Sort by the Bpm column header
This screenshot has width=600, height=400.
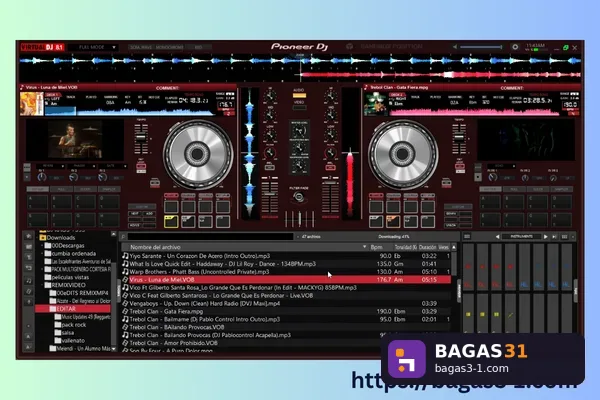click(x=377, y=247)
